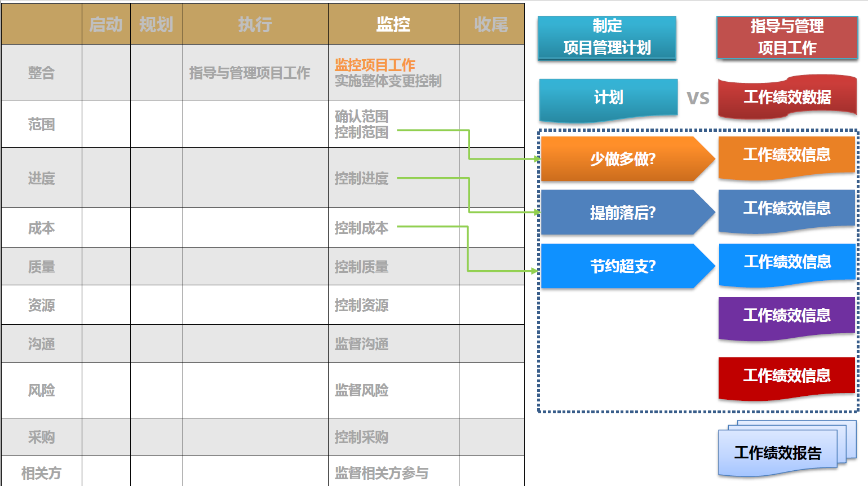
Task: Select 实施整体变更控制 text
Action: tap(388, 81)
